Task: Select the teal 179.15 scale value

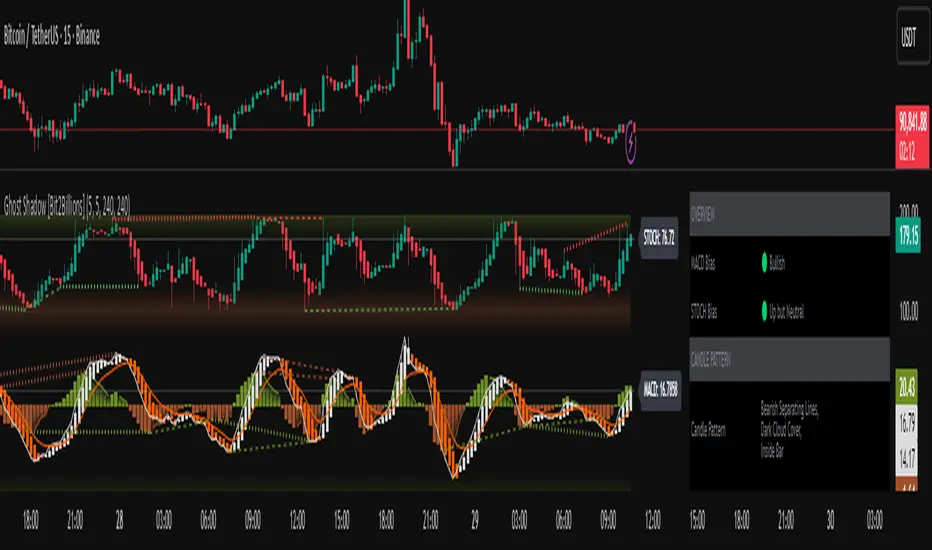Action: (x=908, y=235)
